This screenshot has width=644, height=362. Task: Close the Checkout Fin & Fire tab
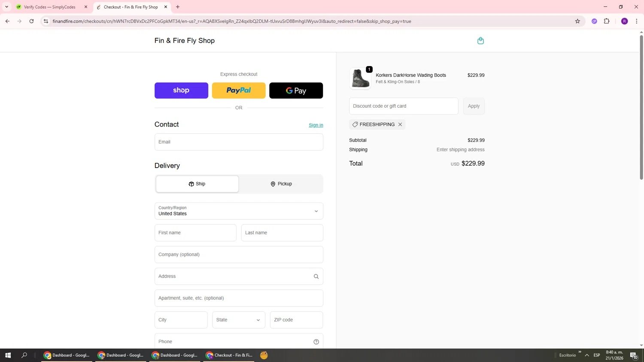click(166, 7)
